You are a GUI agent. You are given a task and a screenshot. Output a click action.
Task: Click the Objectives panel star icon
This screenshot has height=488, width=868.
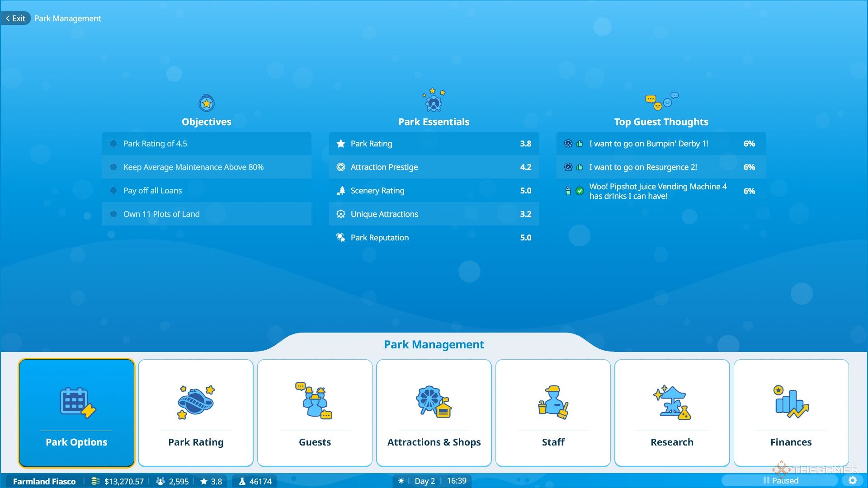206,103
